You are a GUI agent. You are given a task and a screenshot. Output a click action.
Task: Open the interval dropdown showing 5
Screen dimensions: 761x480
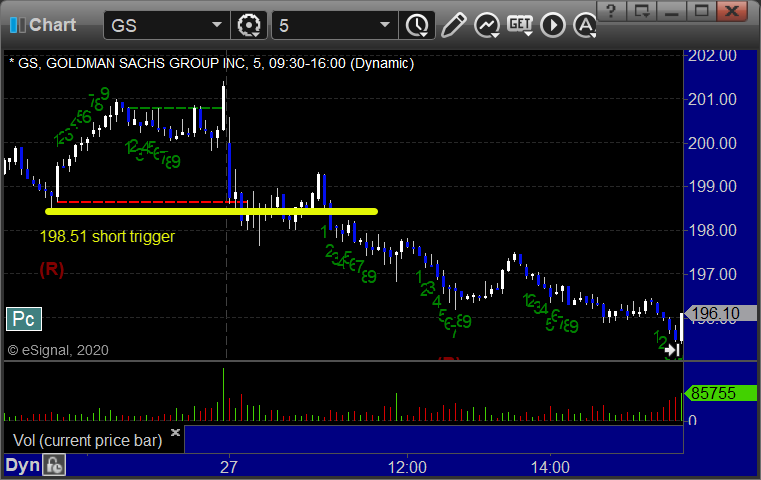coord(385,24)
